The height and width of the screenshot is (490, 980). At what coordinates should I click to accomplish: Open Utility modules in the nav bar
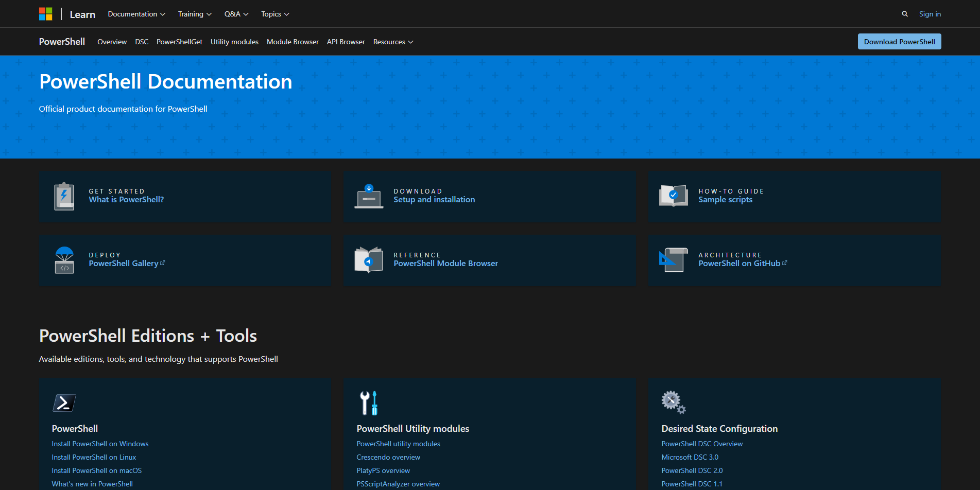coord(234,42)
